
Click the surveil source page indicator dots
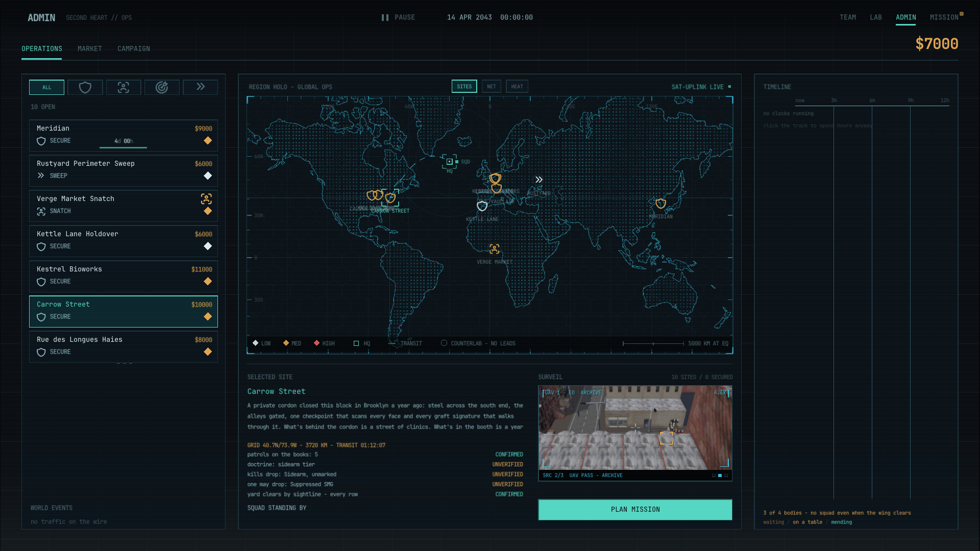tap(720, 475)
